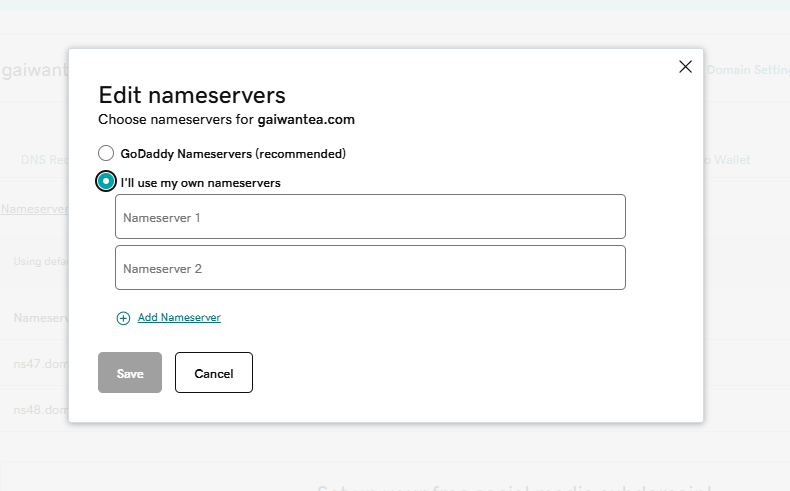Click the "I'll use my own nameservers" label
This screenshot has height=491, width=790.
point(200,183)
